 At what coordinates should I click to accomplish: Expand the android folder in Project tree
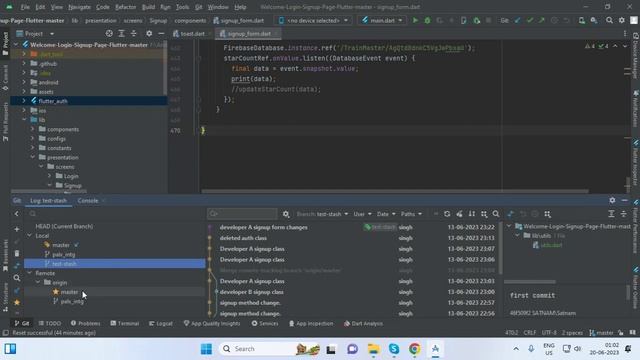pyautogui.click(x=24, y=82)
